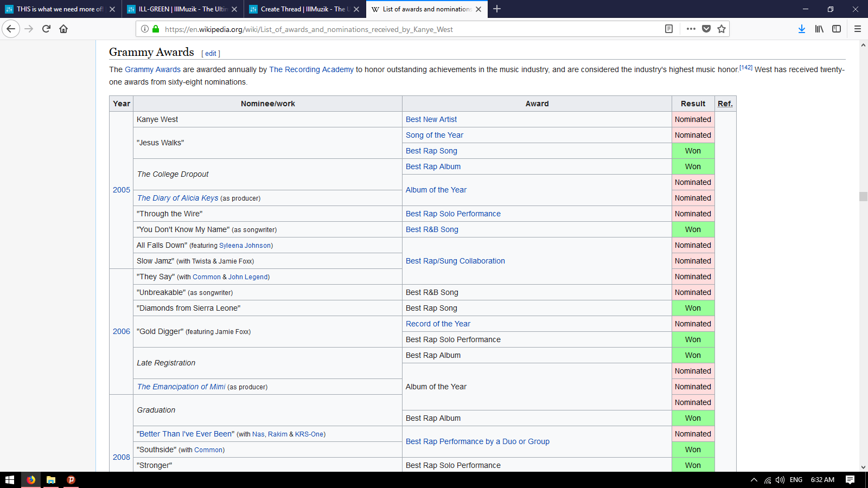Open the 2005 year link
The image size is (868, 488).
click(x=122, y=190)
